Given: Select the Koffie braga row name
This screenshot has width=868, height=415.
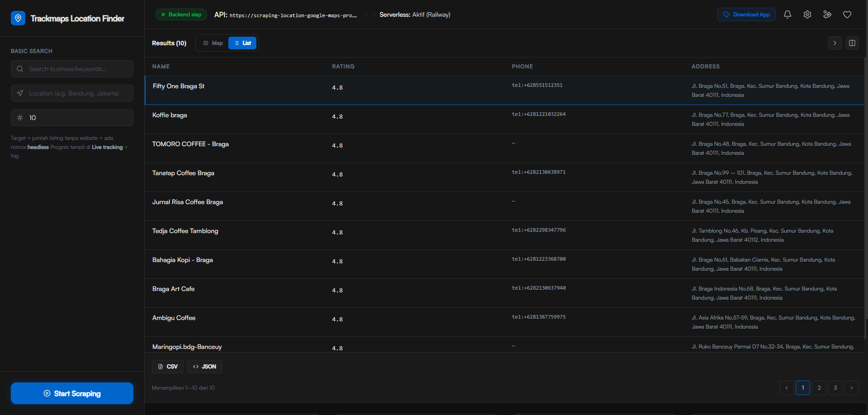Looking at the screenshot, I should point(170,115).
